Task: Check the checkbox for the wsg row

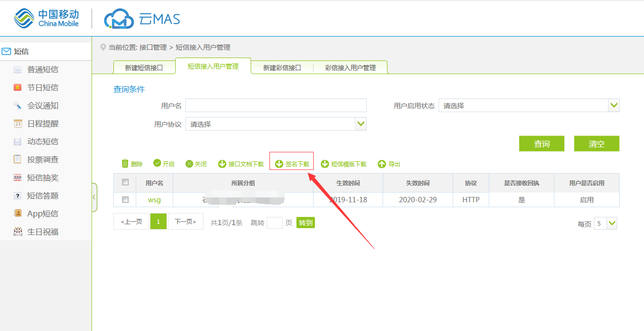Action: pyautogui.click(x=126, y=200)
